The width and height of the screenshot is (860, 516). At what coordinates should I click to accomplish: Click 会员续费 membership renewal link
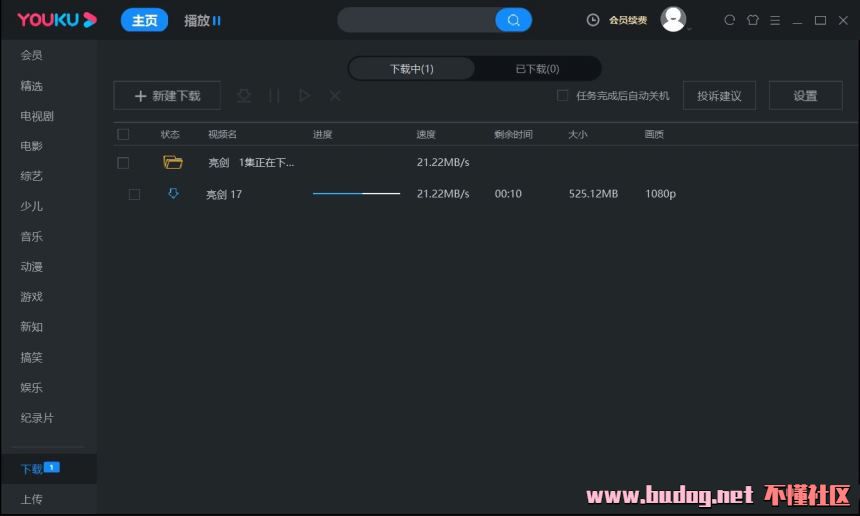(x=628, y=20)
